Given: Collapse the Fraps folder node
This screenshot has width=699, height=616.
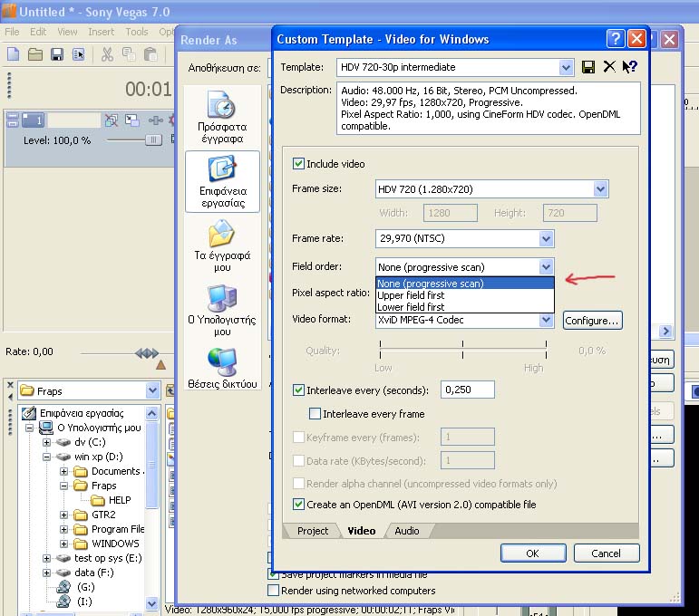Looking at the screenshot, I should (x=63, y=486).
